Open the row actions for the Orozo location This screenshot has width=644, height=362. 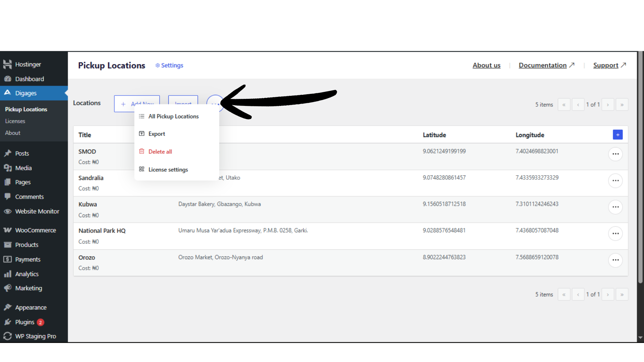615,260
